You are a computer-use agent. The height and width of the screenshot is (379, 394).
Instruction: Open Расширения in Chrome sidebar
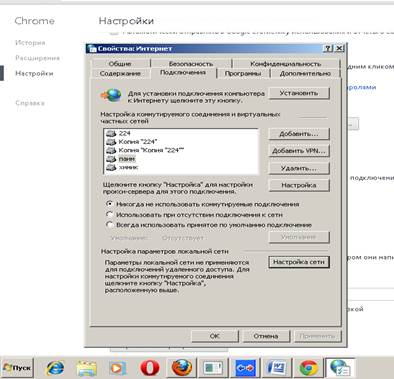[x=38, y=58]
